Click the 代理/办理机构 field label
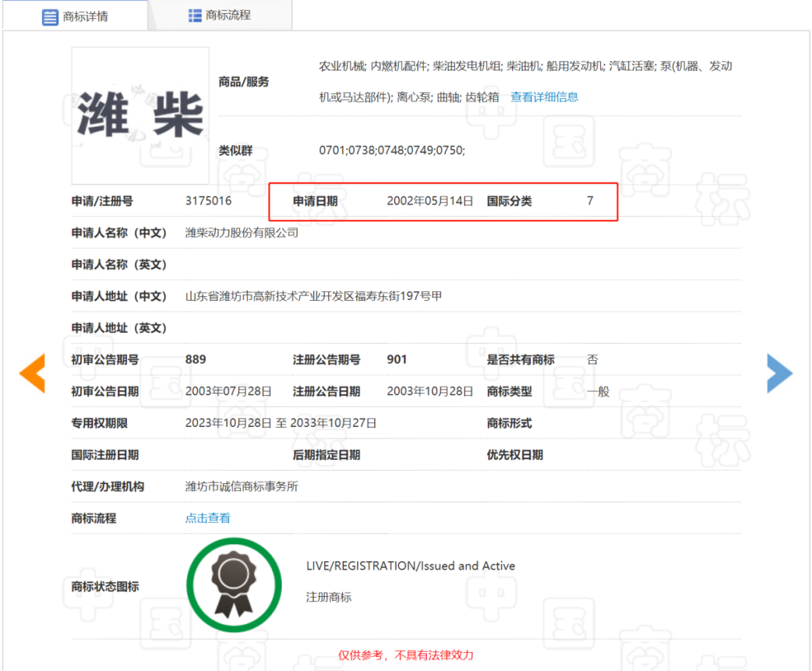 [108, 487]
